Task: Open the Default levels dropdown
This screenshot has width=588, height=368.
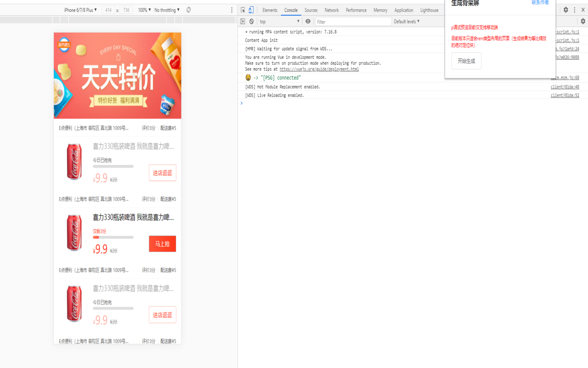Action: [x=407, y=22]
